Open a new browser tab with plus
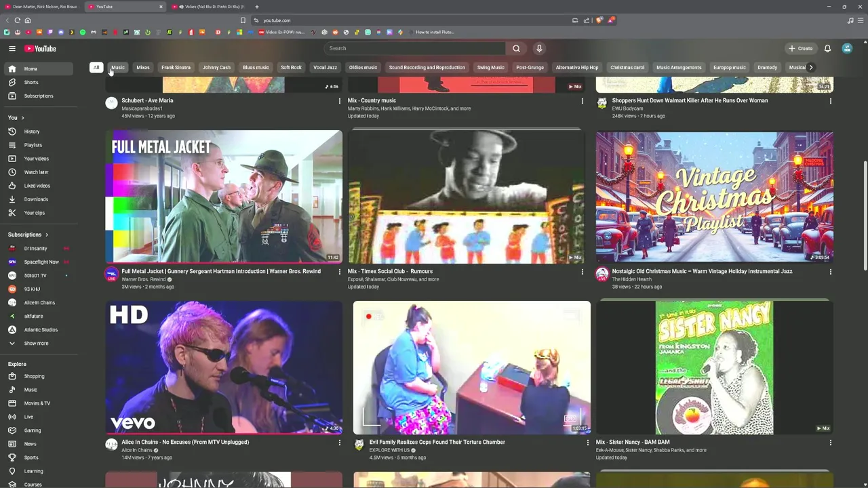Viewport: 868px width, 488px height. [x=257, y=7]
